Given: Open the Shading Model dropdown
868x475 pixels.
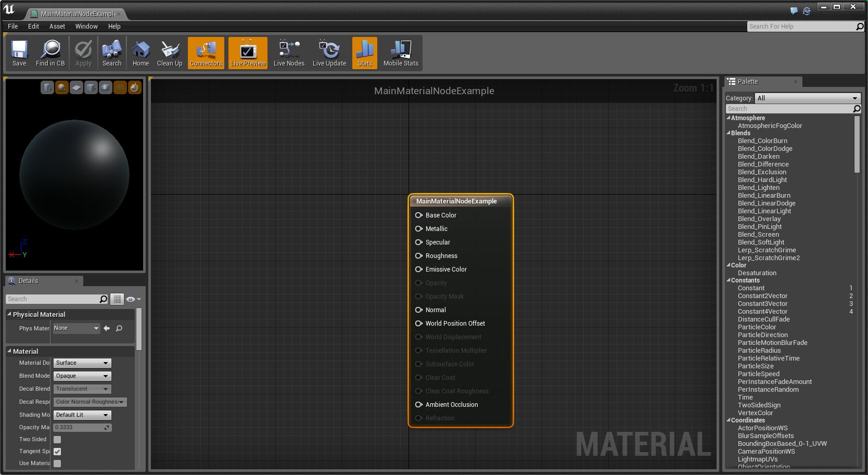Looking at the screenshot, I should coord(82,415).
